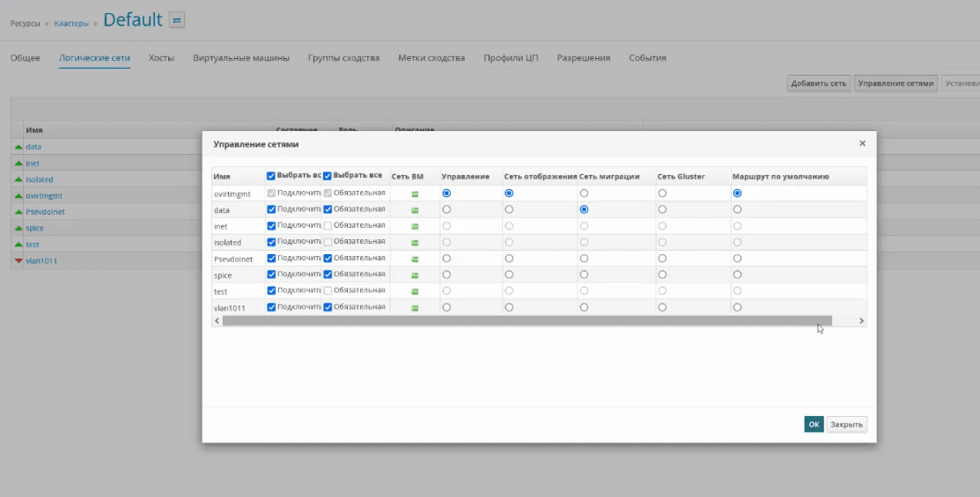
Task: Close the Управление сетями dialog with X
Action: [862, 143]
